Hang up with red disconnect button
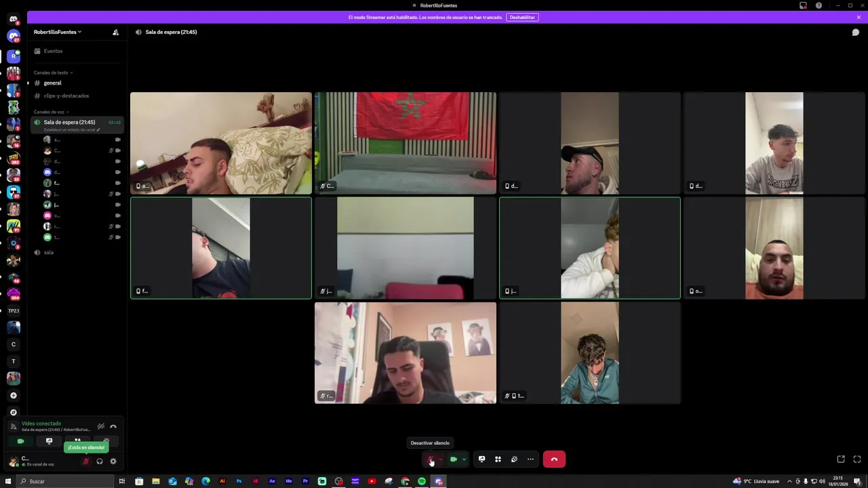The height and width of the screenshot is (488, 868). 554,460
